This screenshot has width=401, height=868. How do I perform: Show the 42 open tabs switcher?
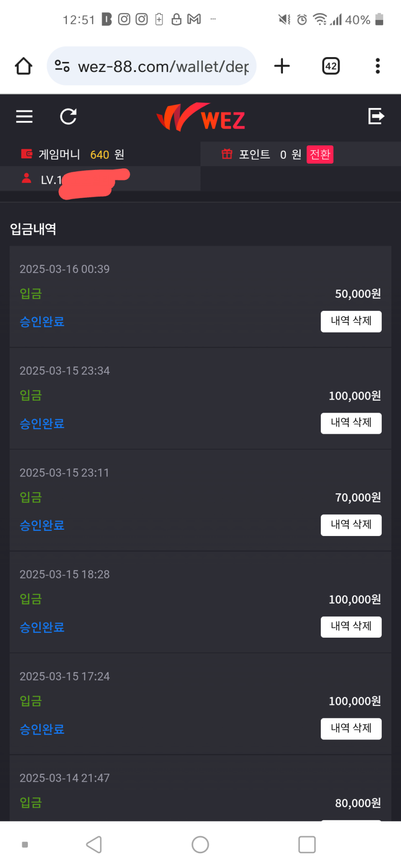331,66
